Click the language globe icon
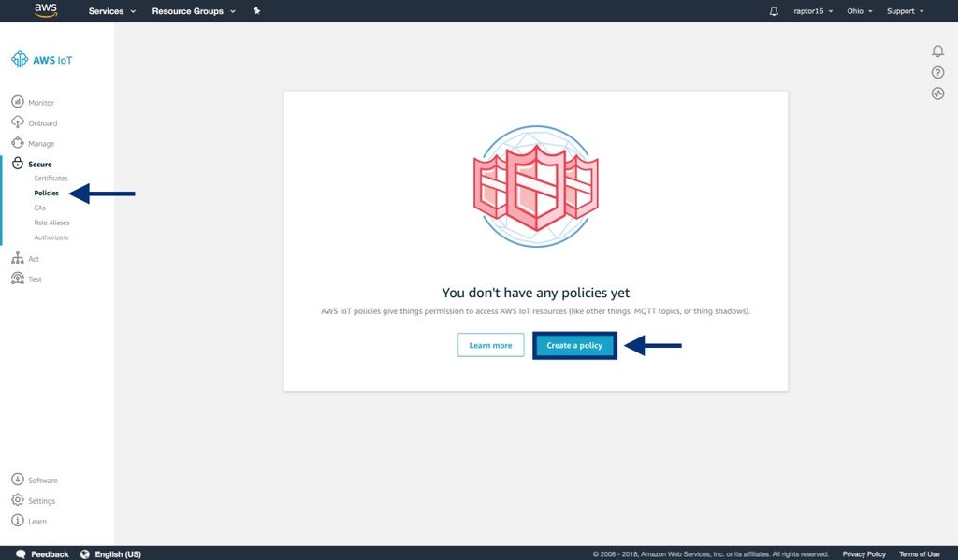Viewport: 958px width, 560px height. tap(85, 553)
